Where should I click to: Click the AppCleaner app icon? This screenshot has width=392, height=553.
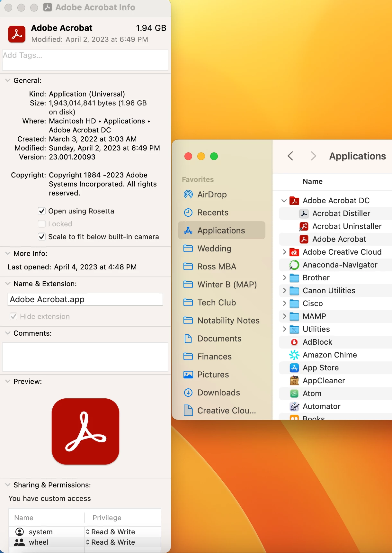[294, 381]
